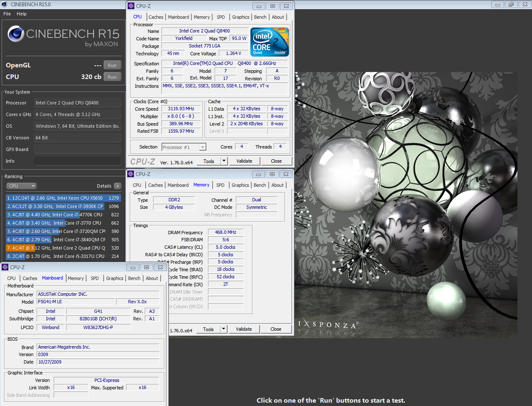The image size is (532, 406).
Task: Select CPU tab in Memory CPU-Z window
Action: (137, 185)
